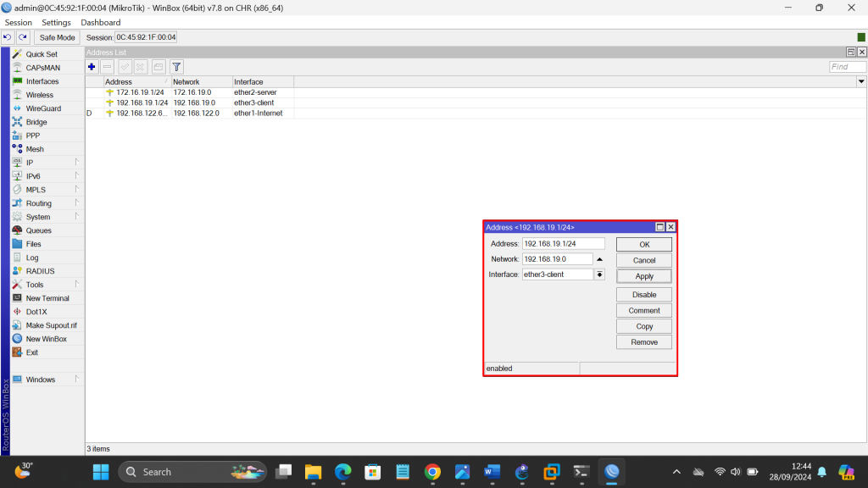The image size is (868, 488).
Task: Click the blue plus Add address icon
Action: [x=92, y=66]
